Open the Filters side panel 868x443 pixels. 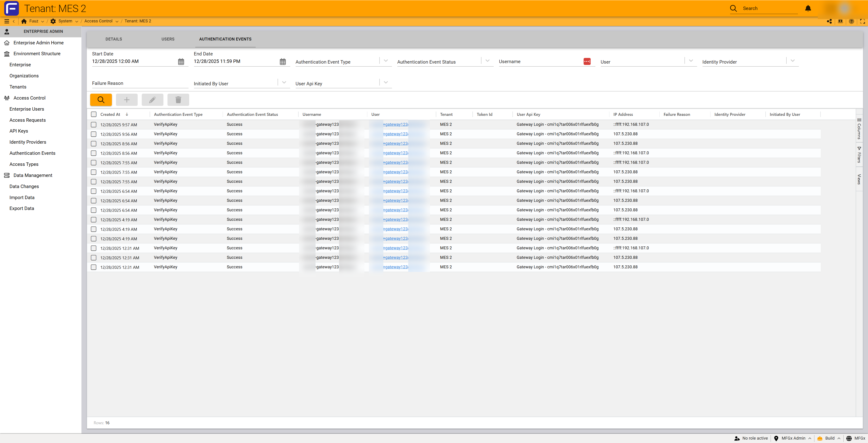(x=859, y=155)
